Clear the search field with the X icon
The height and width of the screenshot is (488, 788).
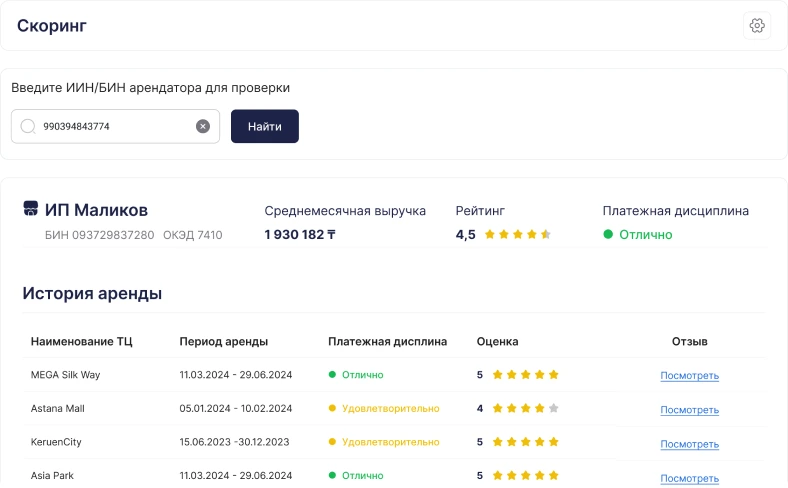tap(203, 126)
